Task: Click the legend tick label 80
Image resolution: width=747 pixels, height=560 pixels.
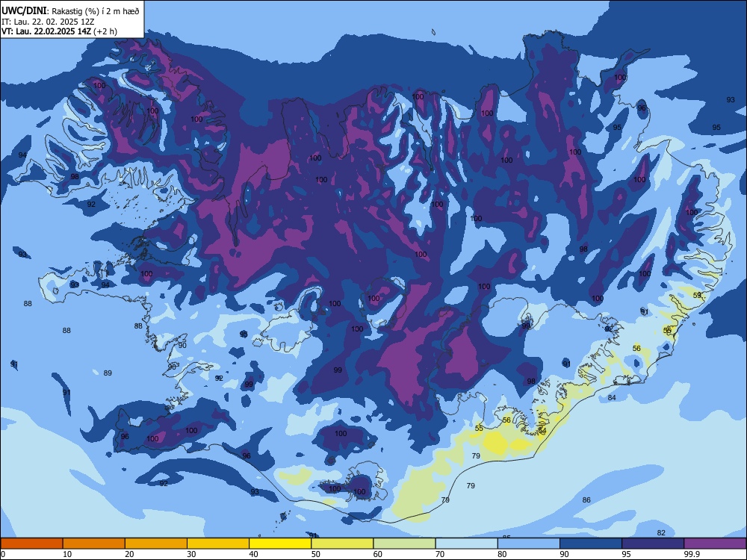Action: 502,554
